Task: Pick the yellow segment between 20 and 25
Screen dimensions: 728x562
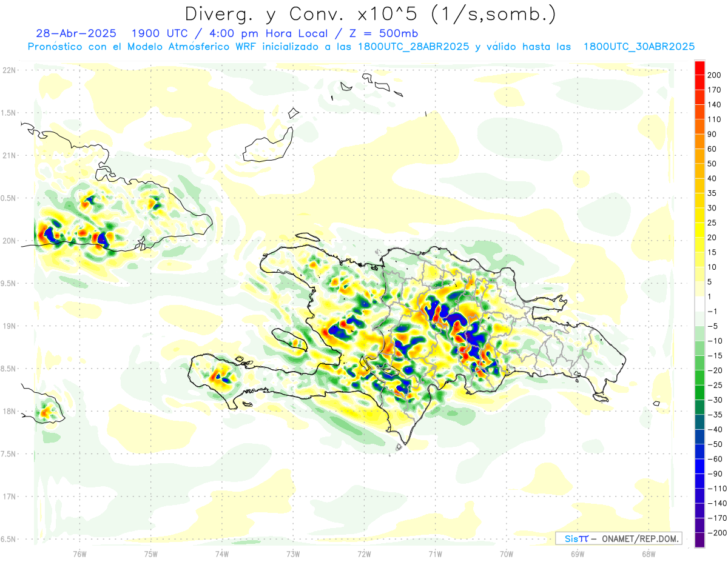Action: click(699, 230)
